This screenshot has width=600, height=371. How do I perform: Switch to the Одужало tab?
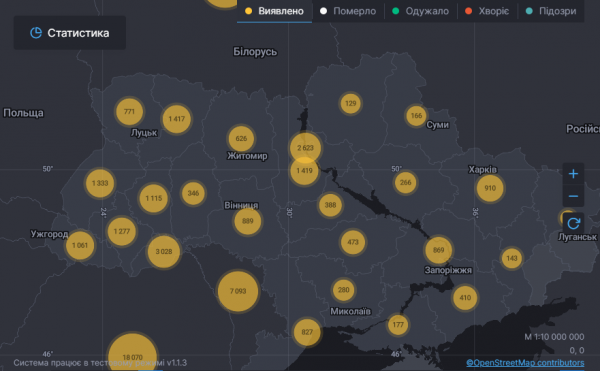[x=421, y=11]
